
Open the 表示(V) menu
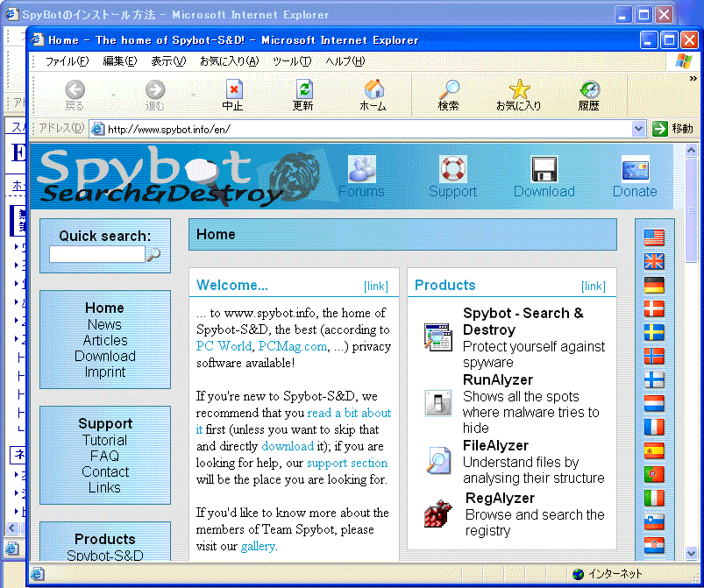pos(168,61)
